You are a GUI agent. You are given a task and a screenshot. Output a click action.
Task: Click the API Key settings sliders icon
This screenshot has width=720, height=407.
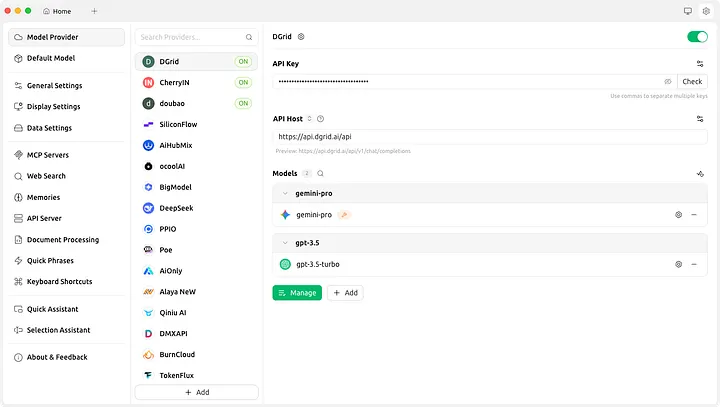click(700, 64)
